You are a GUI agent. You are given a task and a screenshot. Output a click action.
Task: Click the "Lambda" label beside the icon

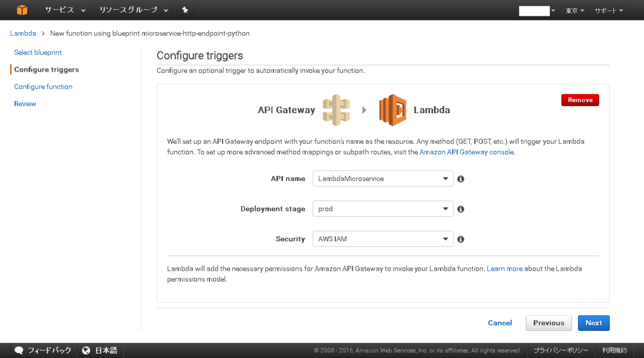[431, 110]
